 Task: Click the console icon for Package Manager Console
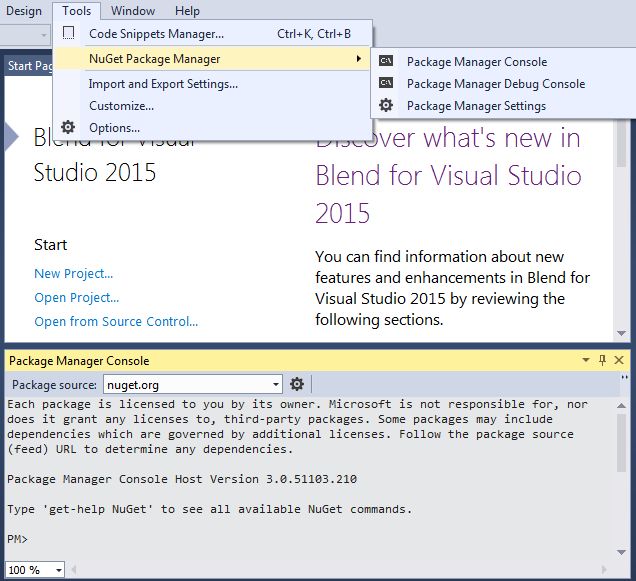[386, 61]
